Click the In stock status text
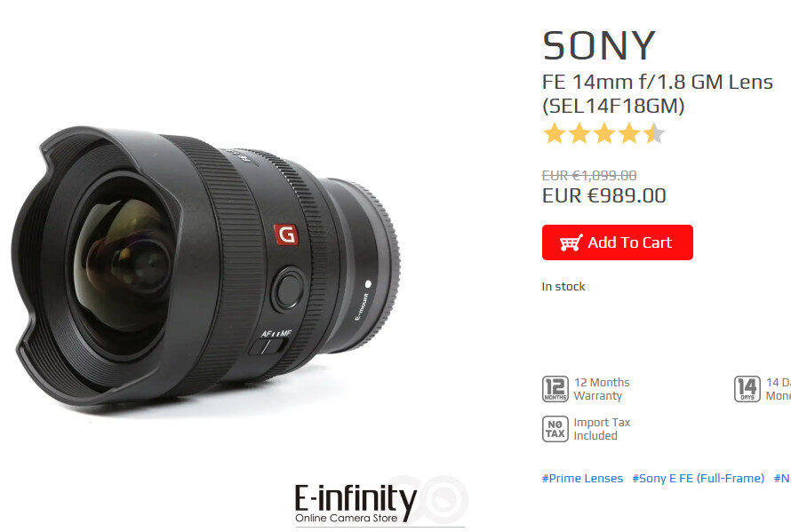Image resolution: width=791 pixels, height=532 pixels. click(x=563, y=286)
